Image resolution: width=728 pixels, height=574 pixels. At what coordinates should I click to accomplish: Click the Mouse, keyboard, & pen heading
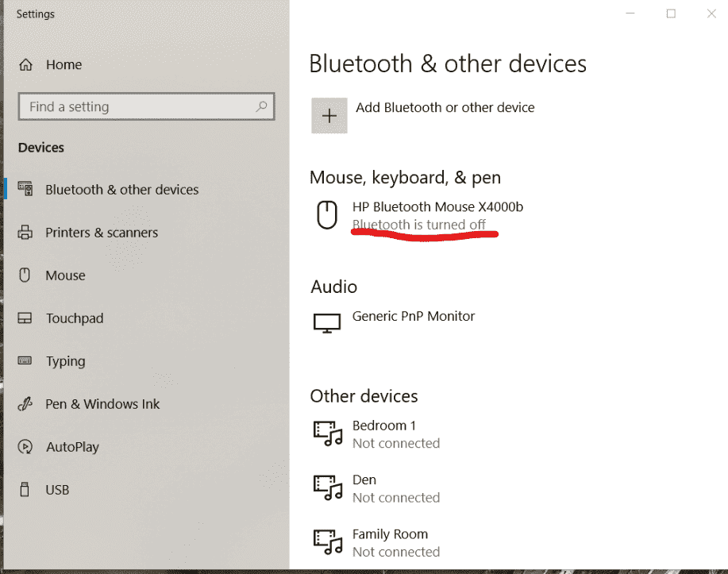406,178
